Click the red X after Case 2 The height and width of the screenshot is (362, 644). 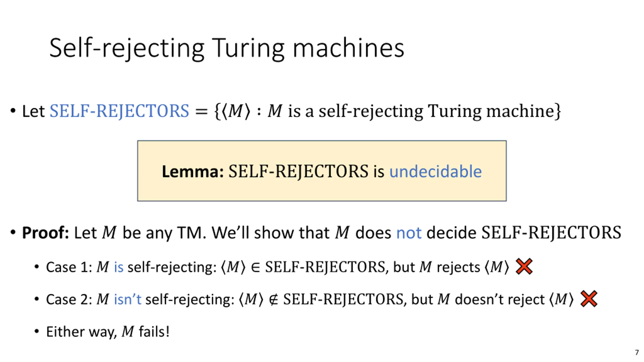[x=589, y=299]
